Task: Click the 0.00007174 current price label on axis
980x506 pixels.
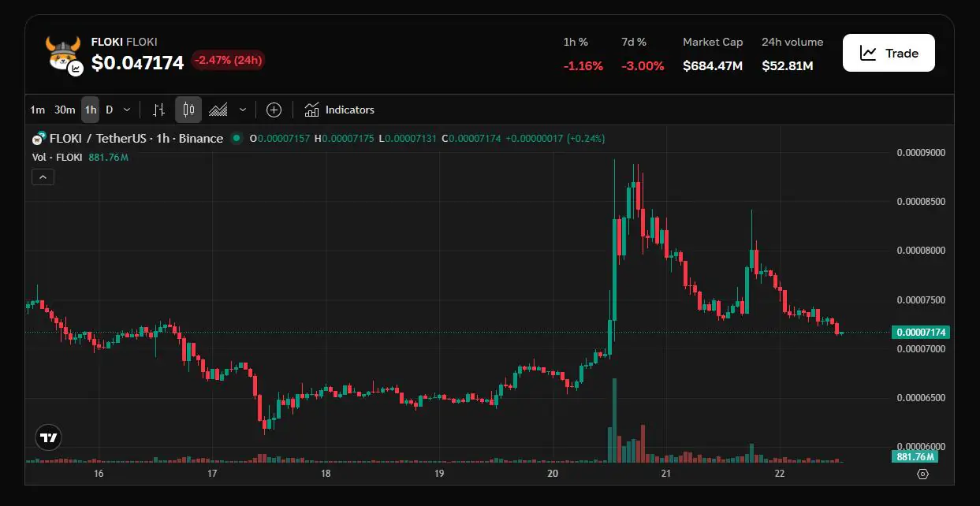Action: [921, 333]
